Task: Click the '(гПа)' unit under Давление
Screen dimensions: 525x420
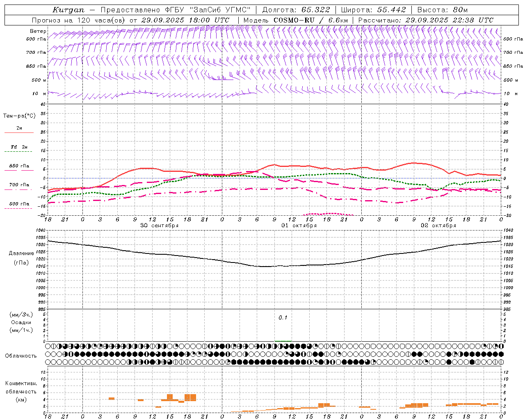Action: click(21, 262)
